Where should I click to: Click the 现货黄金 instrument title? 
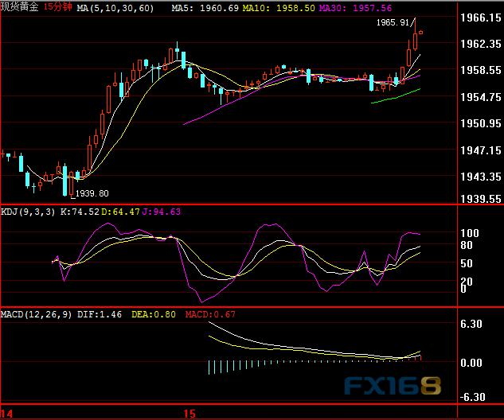pyautogui.click(x=20, y=6)
